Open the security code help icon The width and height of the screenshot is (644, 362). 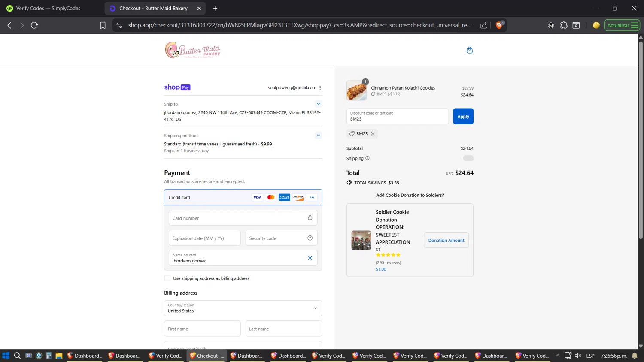click(310, 238)
